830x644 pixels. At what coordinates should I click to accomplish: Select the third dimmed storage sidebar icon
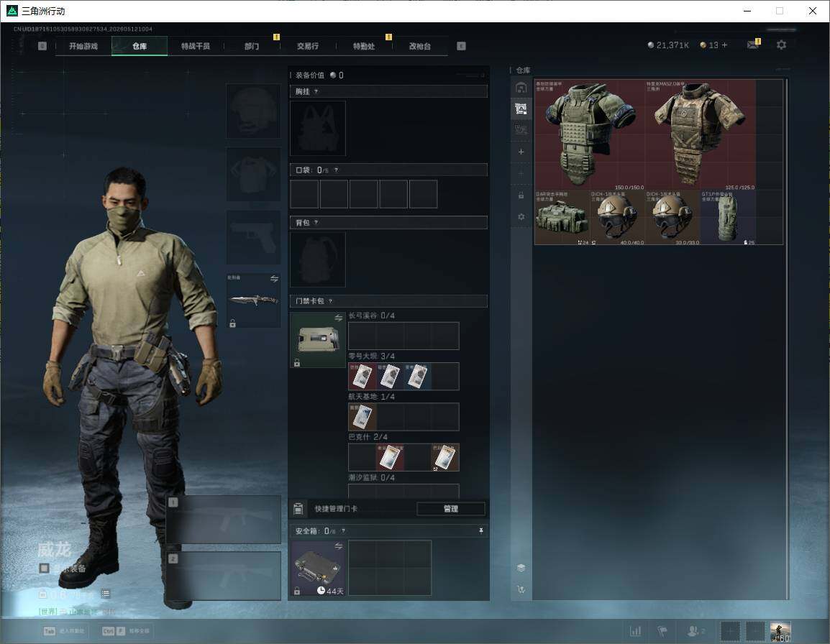(521, 129)
